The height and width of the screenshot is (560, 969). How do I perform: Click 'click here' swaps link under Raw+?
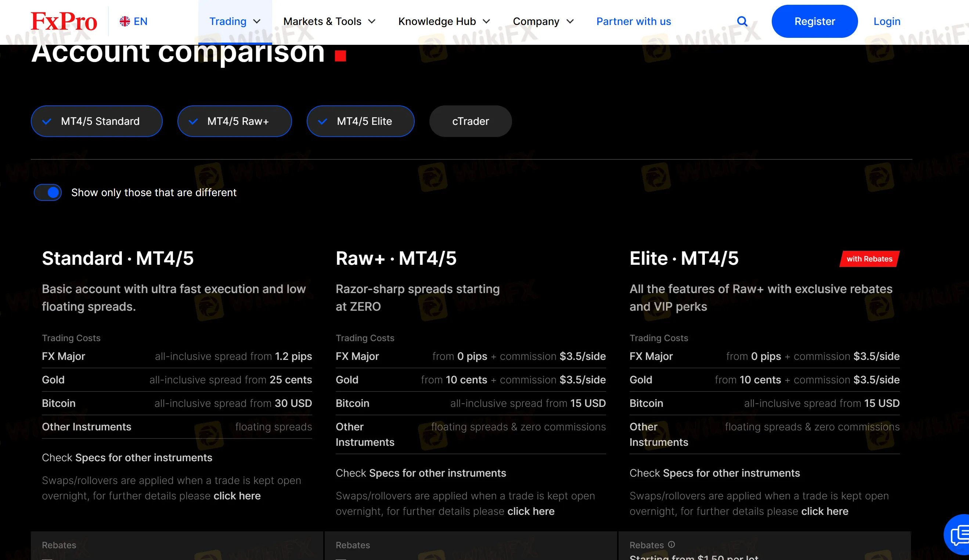click(x=531, y=511)
